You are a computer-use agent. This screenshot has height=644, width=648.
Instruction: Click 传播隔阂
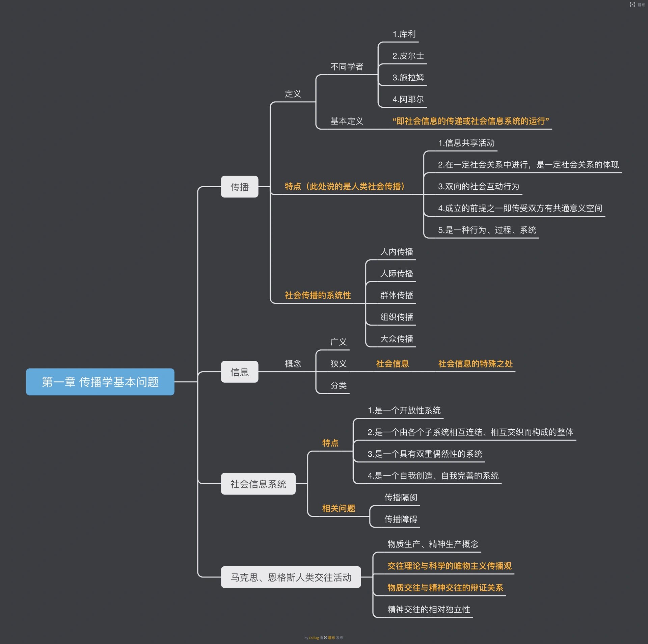(x=401, y=498)
